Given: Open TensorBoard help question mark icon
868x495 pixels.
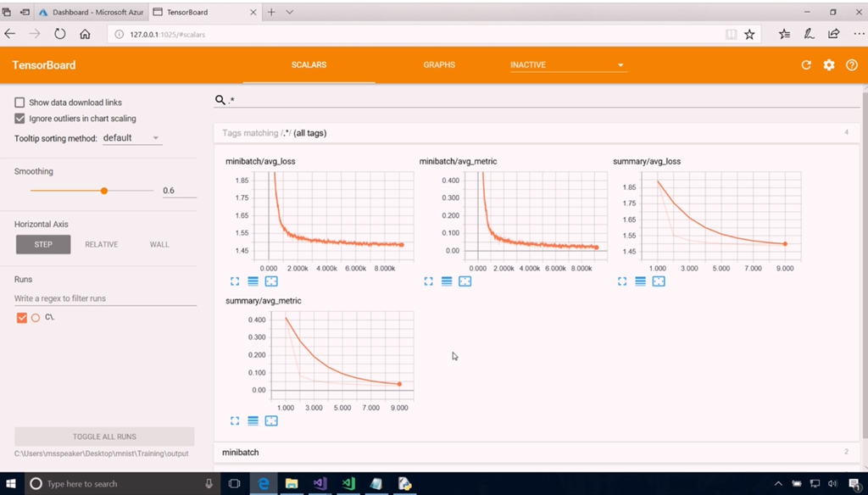Looking at the screenshot, I should click(x=852, y=65).
